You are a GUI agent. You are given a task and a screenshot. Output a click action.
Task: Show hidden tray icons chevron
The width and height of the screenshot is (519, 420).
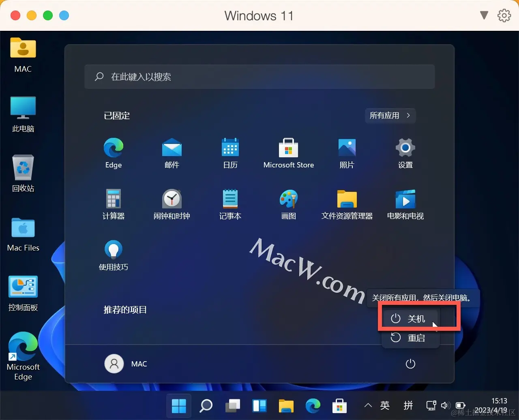pyautogui.click(x=368, y=405)
